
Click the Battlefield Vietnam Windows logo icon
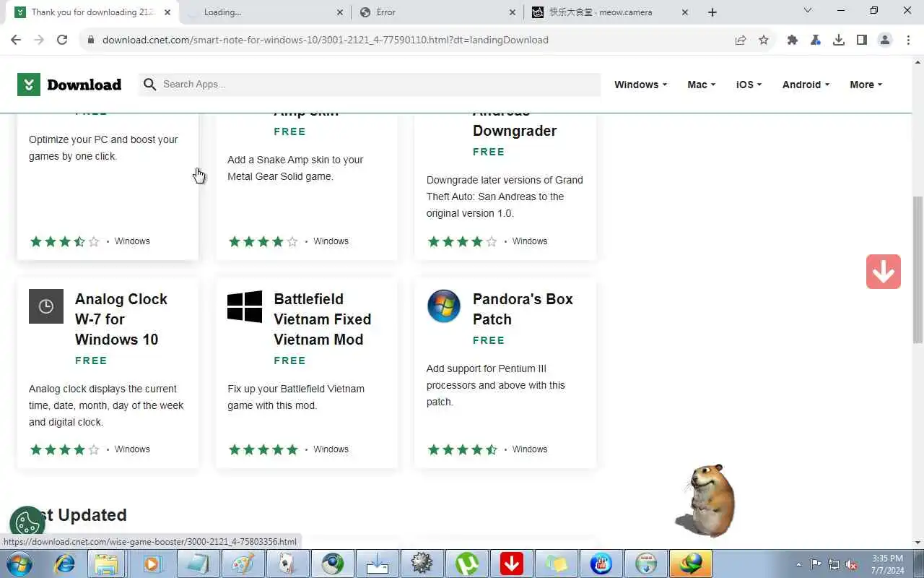[245, 306]
